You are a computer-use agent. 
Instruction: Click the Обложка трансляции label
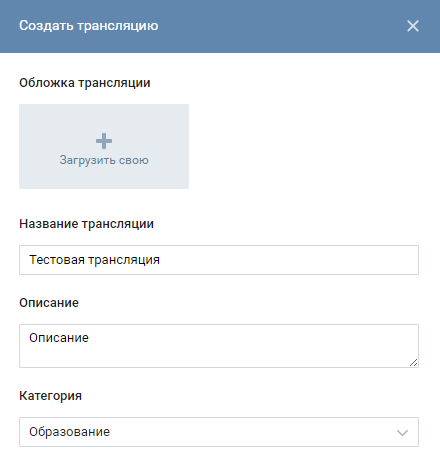click(85, 83)
